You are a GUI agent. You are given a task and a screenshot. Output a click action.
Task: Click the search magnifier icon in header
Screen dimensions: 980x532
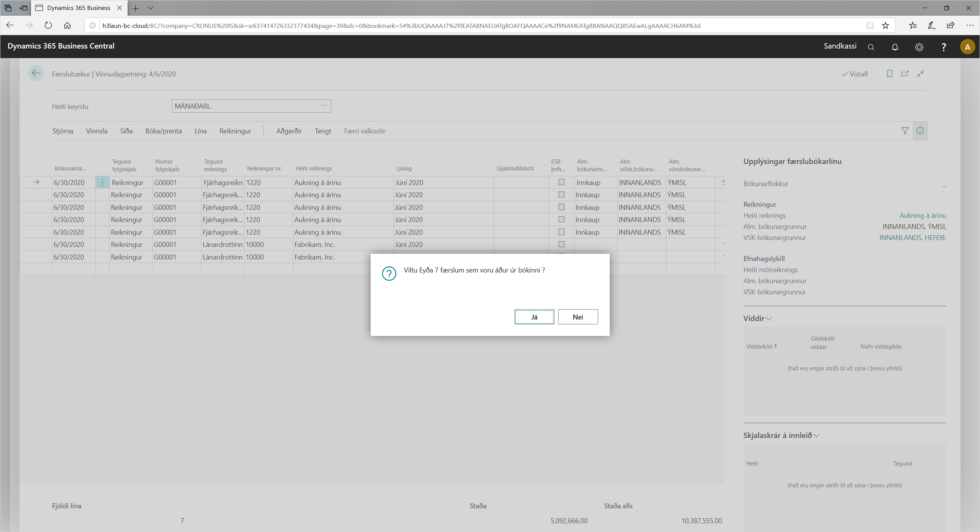(x=871, y=47)
